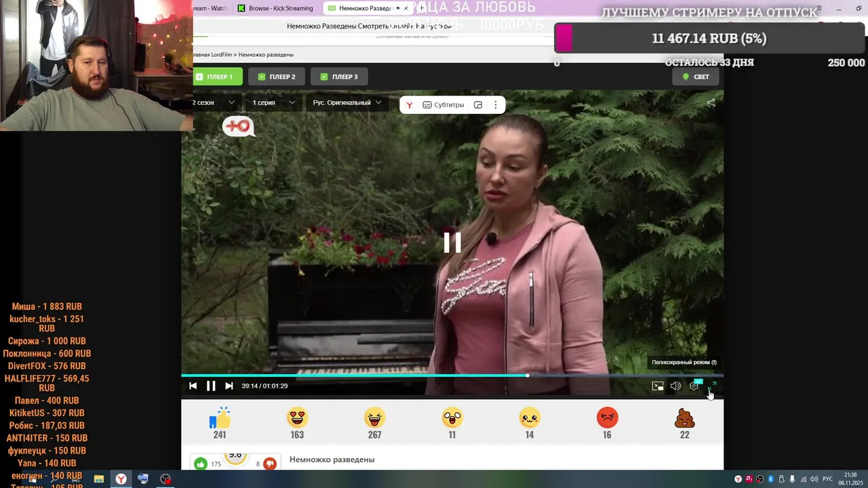The width and height of the screenshot is (868, 488).
Task: React with the thumbs-up emoji (241)
Action: click(x=220, y=418)
